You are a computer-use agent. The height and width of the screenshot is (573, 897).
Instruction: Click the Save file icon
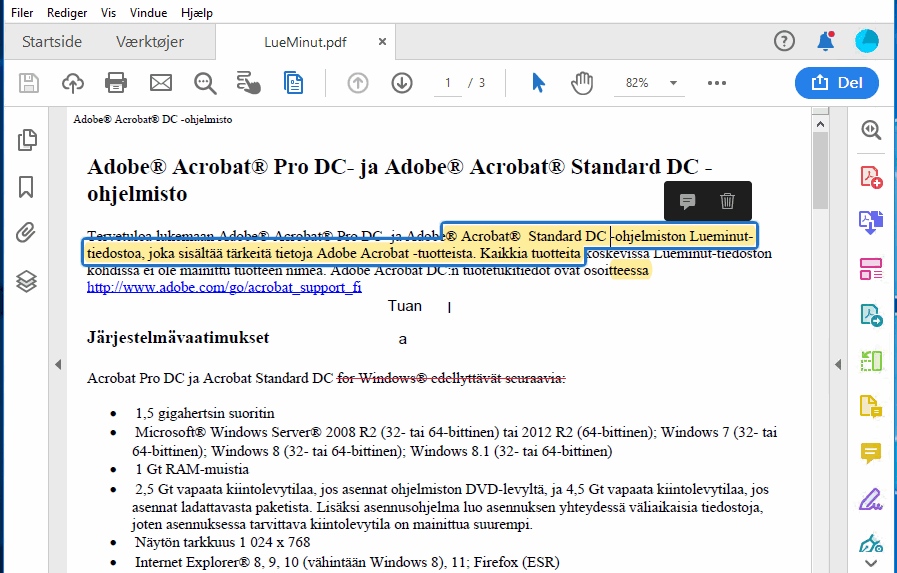(29, 83)
